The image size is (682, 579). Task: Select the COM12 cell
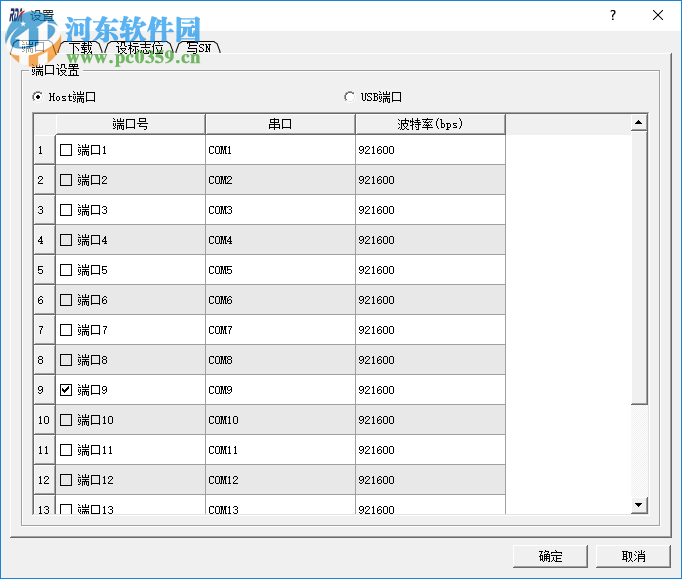pos(280,480)
